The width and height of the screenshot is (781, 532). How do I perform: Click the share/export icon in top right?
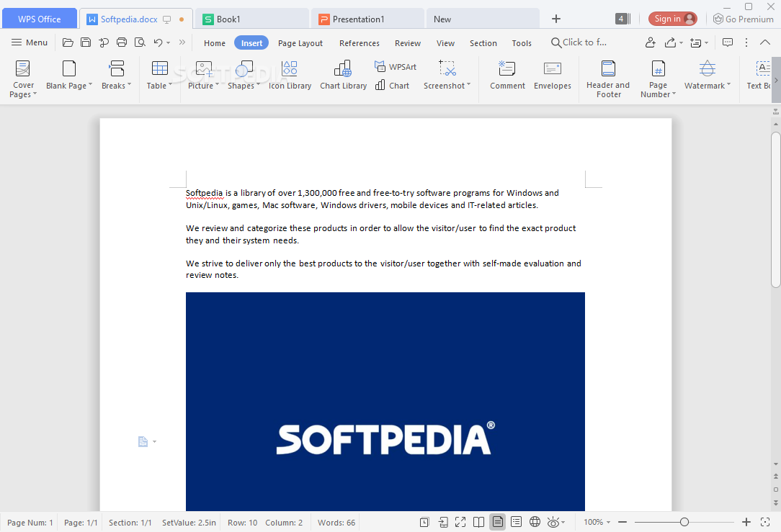pyautogui.click(x=671, y=42)
